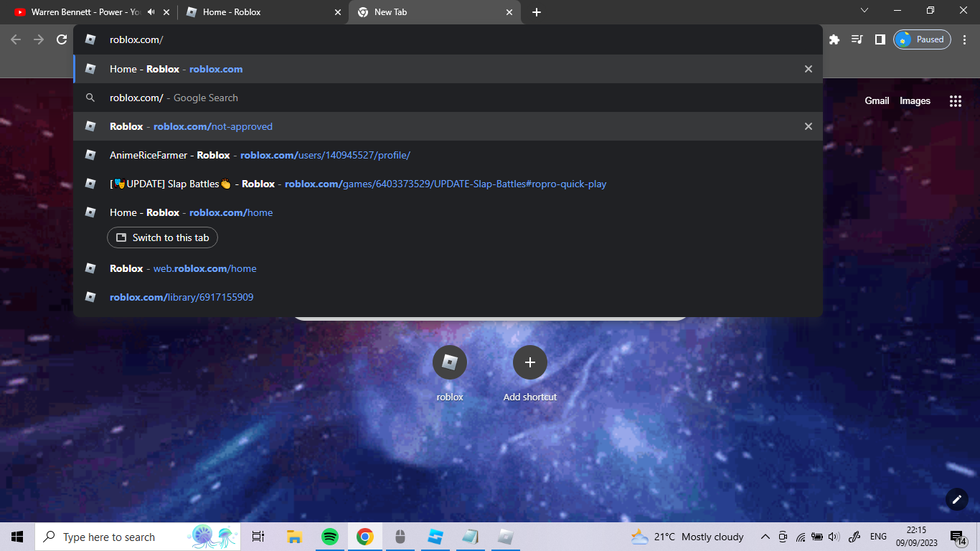This screenshot has width=980, height=551.
Task: Click the address bar with roblox.com/
Action: (x=448, y=39)
